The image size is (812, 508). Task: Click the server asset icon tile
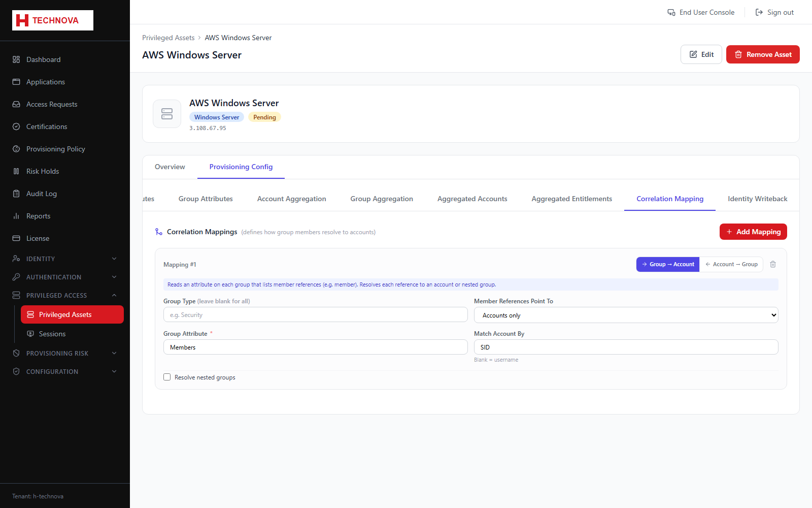pyautogui.click(x=167, y=114)
